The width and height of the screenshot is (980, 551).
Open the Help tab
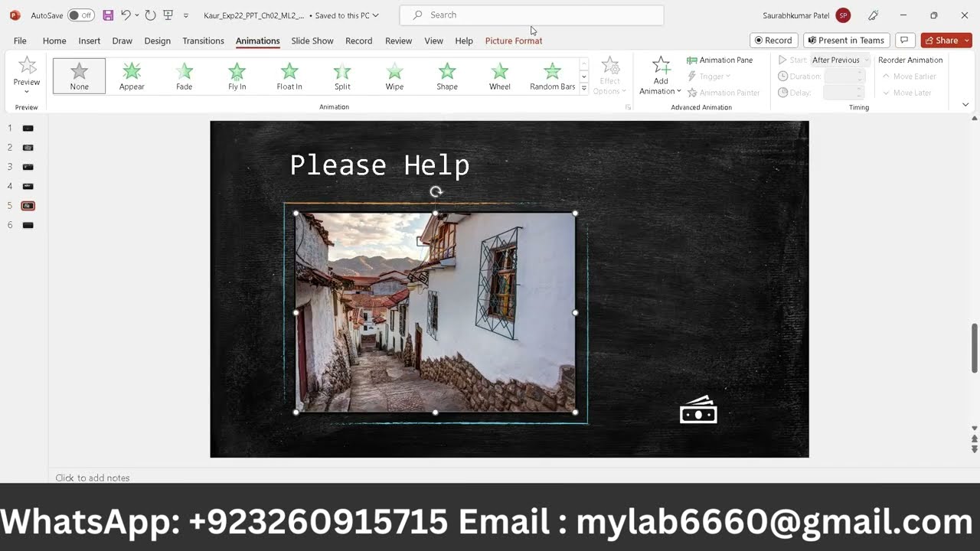pos(464,41)
